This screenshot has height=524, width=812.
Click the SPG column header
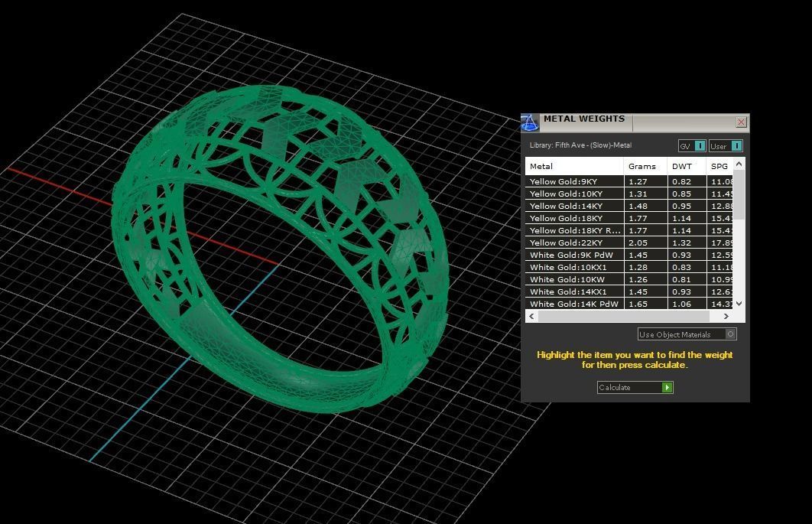pos(719,166)
